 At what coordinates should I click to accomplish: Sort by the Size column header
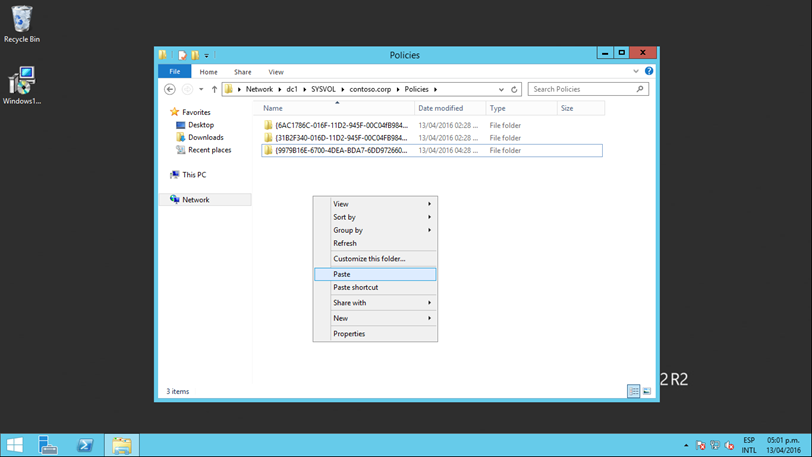581,108
